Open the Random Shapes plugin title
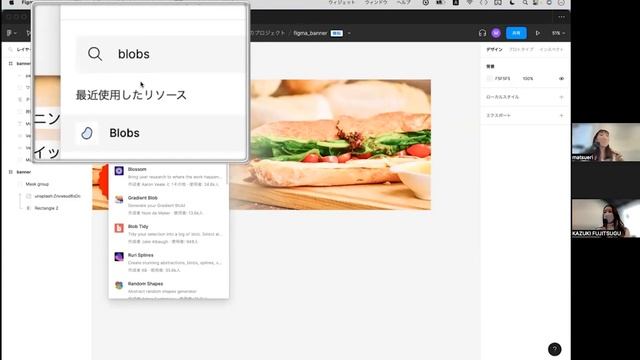 (x=145, y=283)
